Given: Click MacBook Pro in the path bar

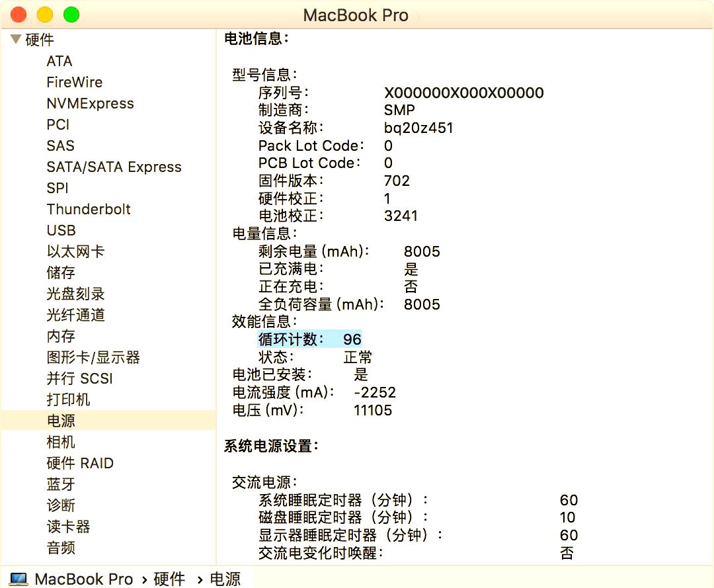Looking at the screenshot, I should point(84,579).
